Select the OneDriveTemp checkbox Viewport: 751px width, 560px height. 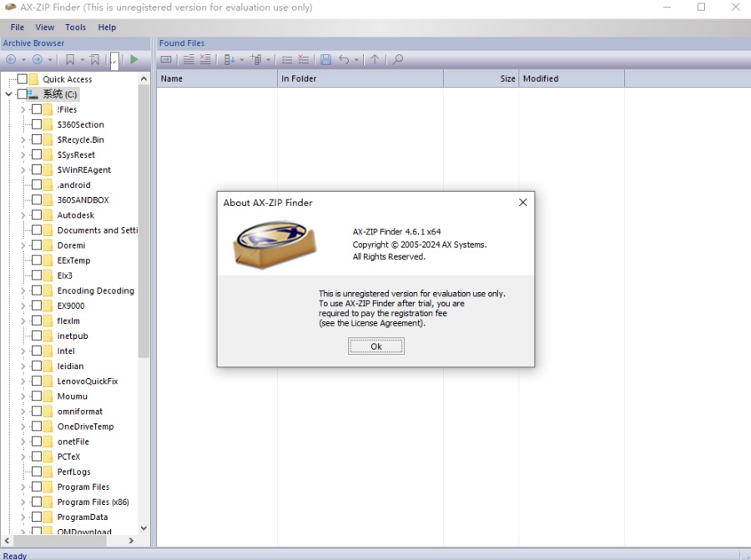[37, 426]
